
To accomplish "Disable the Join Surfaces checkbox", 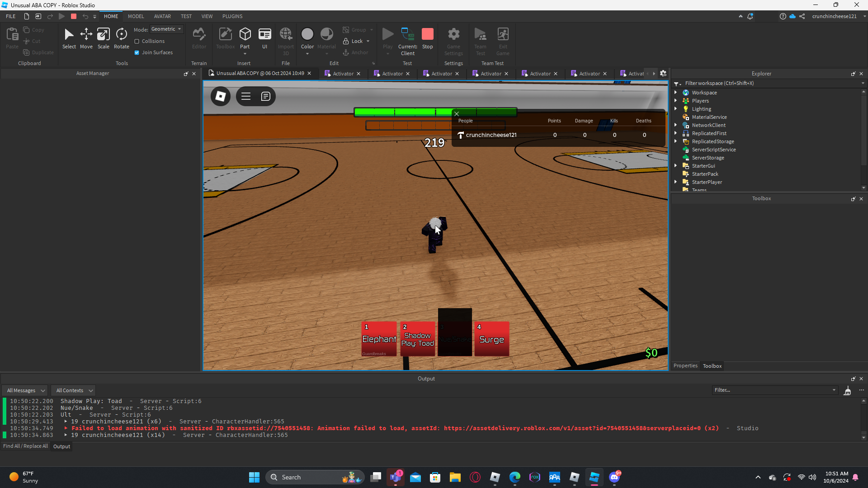I will click(x=137, y=52).
